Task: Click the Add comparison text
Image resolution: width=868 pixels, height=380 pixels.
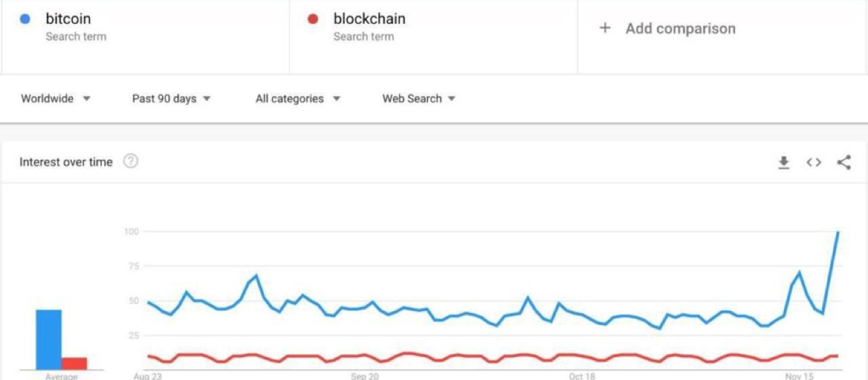Action: (680, 28)
